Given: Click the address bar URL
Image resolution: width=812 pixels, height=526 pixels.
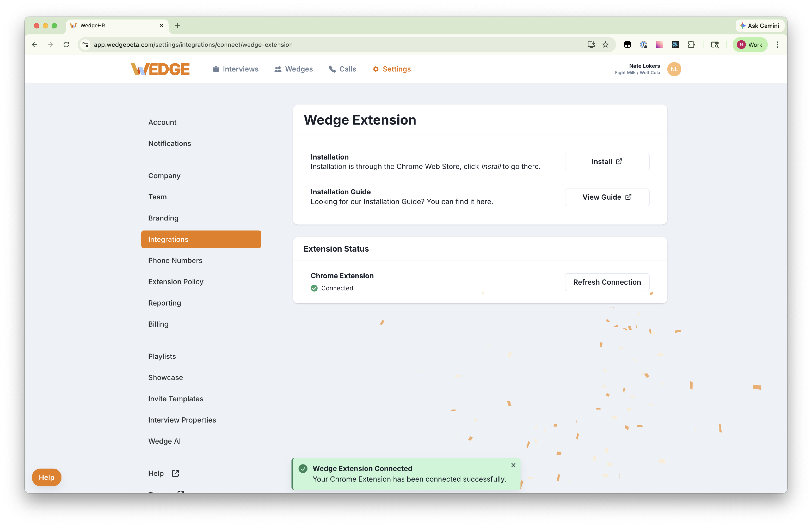Looking at the screenshot, I should 193,45.
